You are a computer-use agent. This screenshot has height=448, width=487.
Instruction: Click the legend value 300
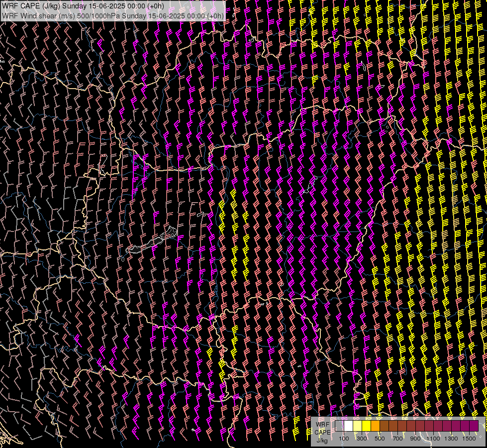[x=362, y=439]
